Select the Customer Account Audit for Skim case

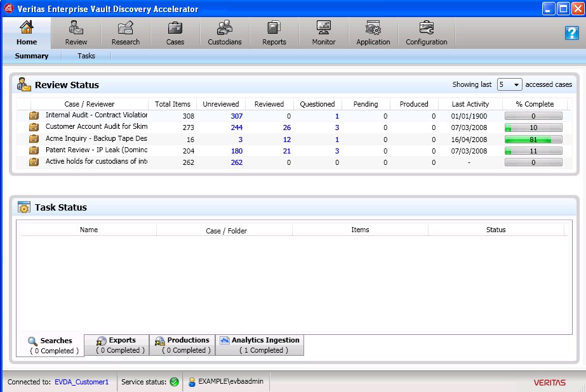pyautogui.click(x=97, y=127)
